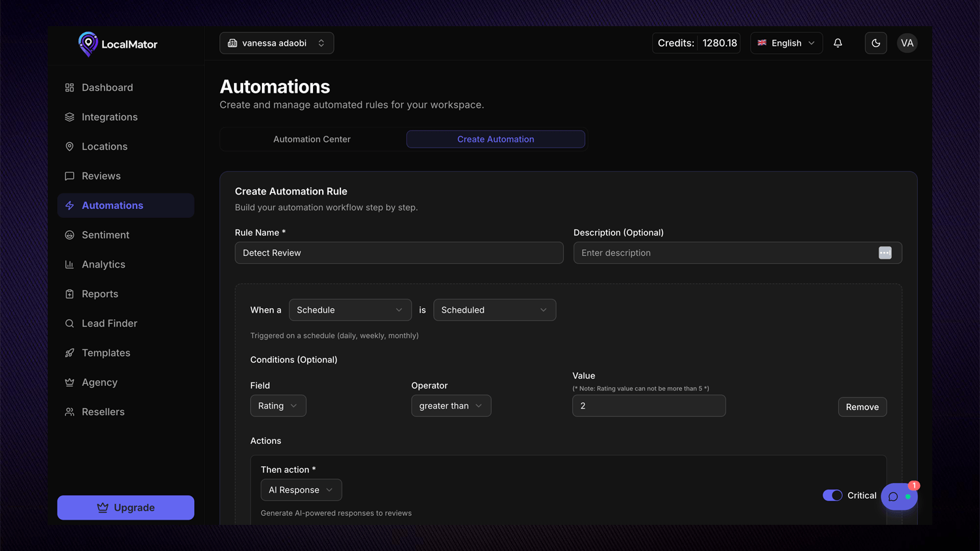Click the VA user avatar
980x551 pixels.
907,43
